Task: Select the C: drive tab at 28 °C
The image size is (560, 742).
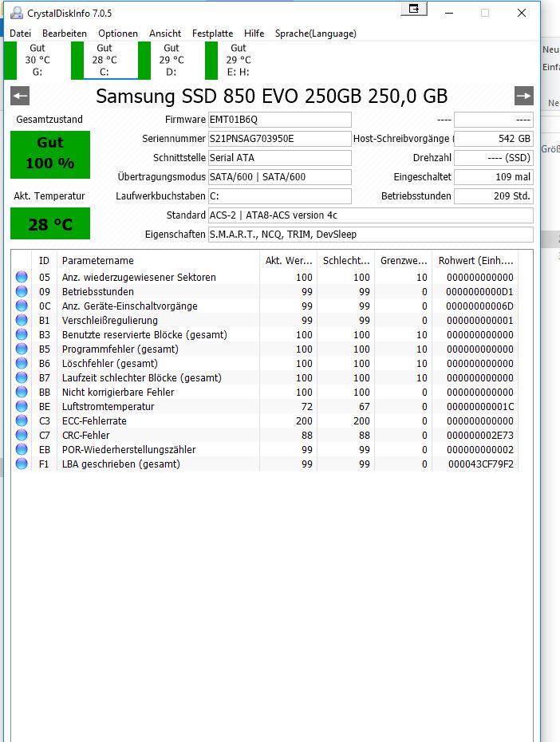Action: (105, 60)
